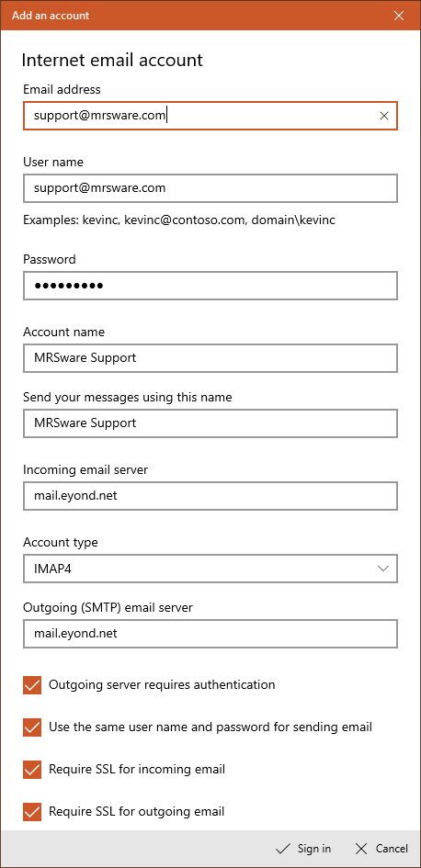Open the Account type IMAP4 dropdown

click(x=210, y=569)
